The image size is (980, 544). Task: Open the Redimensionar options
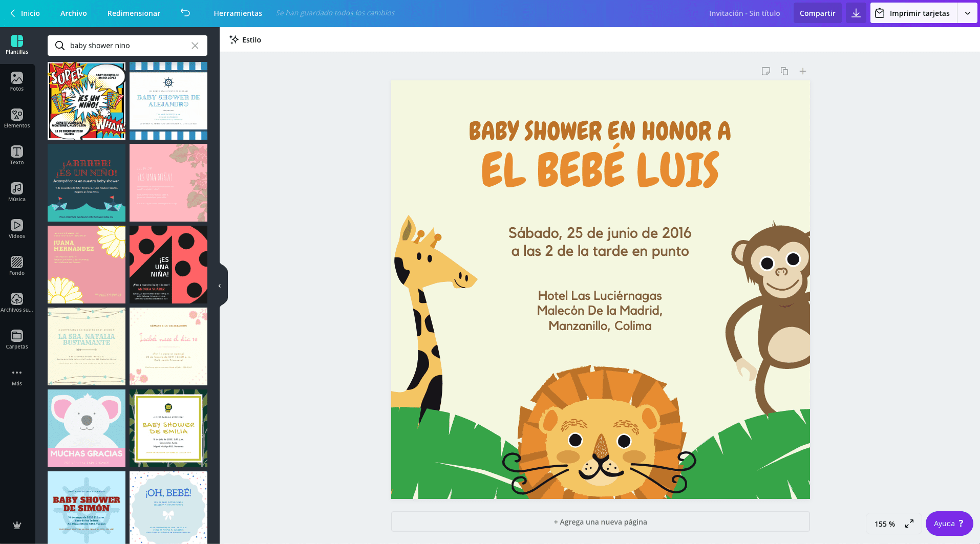tap(134, 13)
